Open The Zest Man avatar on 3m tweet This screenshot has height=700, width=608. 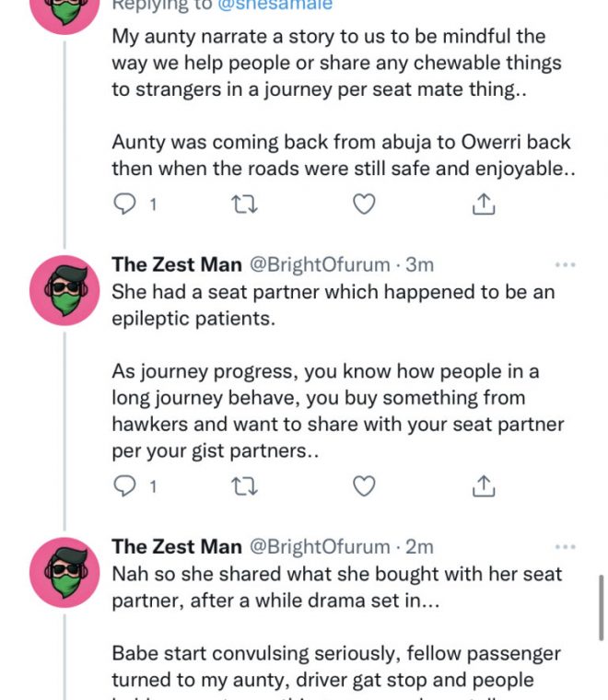[x=64, y=290]
